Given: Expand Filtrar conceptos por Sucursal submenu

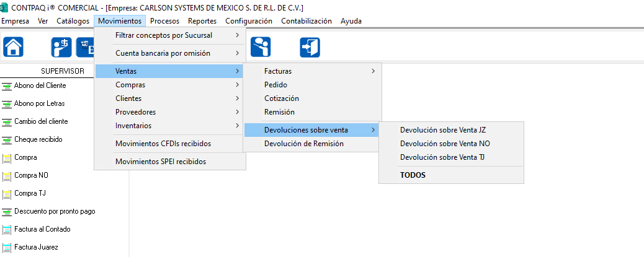Looking at the screenshot, I should tap(170, 35).
